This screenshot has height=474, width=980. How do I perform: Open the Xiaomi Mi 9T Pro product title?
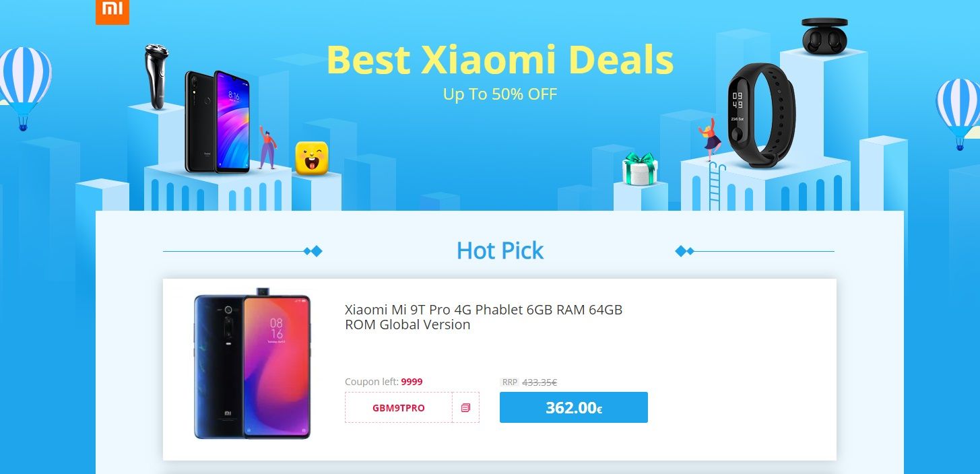pos(484,317)
